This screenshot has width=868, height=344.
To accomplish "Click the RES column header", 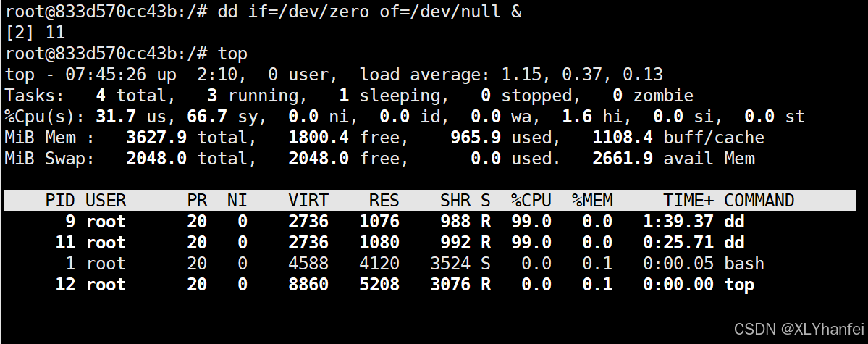I will pos(384,200).
